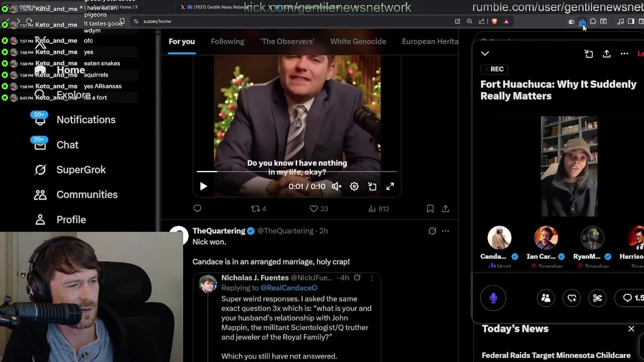Screen dimensions: 644x362
Task: Open more options on TheQuartering post
Action: [x=445, y=231]
